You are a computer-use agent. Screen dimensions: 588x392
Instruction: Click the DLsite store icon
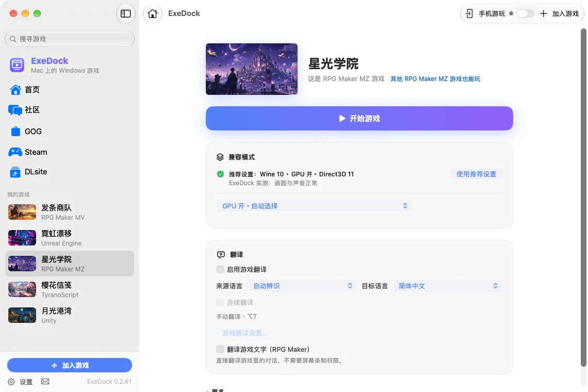coord(15,172)
